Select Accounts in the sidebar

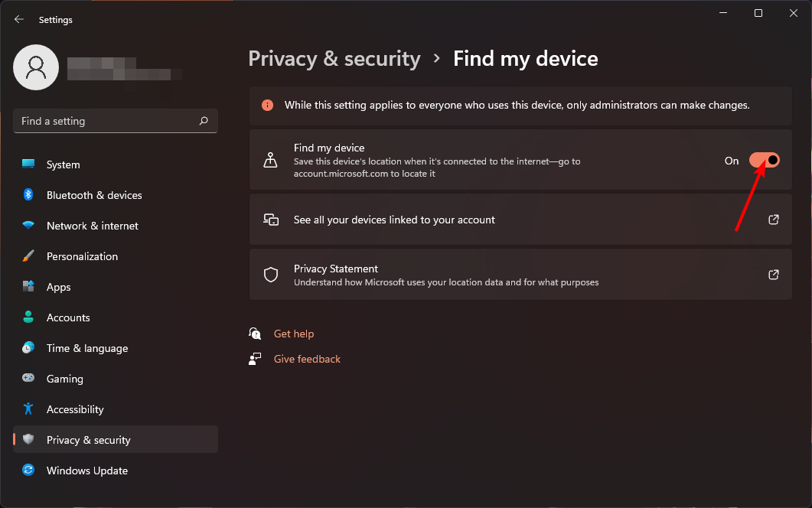(67, 317)
